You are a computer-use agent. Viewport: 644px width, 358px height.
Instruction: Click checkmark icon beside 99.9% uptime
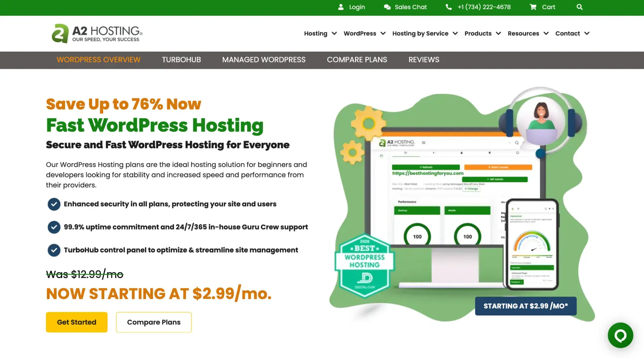coord(54,227)
